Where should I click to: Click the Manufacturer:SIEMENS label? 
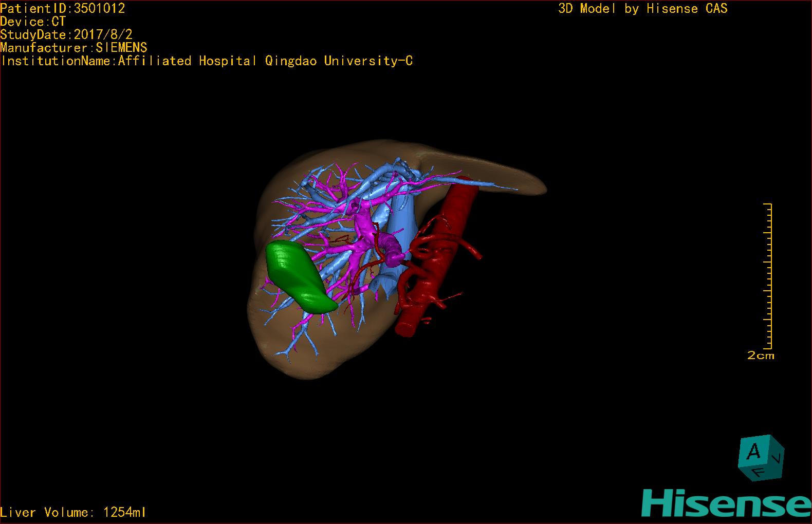[73, 48]
